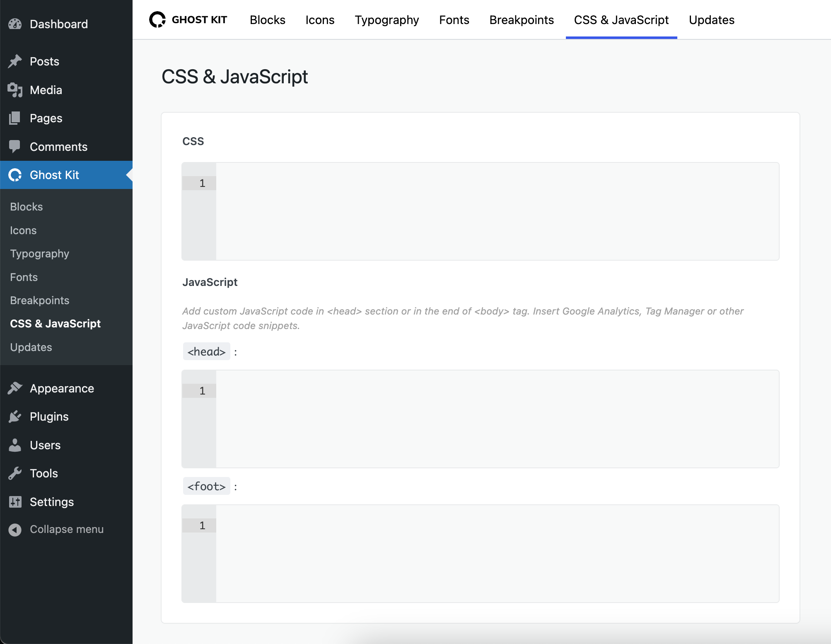Switch to the Blocks tab
The height and width of the screenshot is (644, 831).
pos(267,19)
